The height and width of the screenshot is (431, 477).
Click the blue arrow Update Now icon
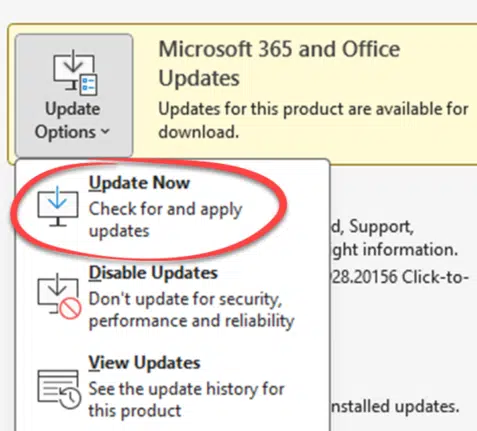pyautogui.click(x=58, y=206)
